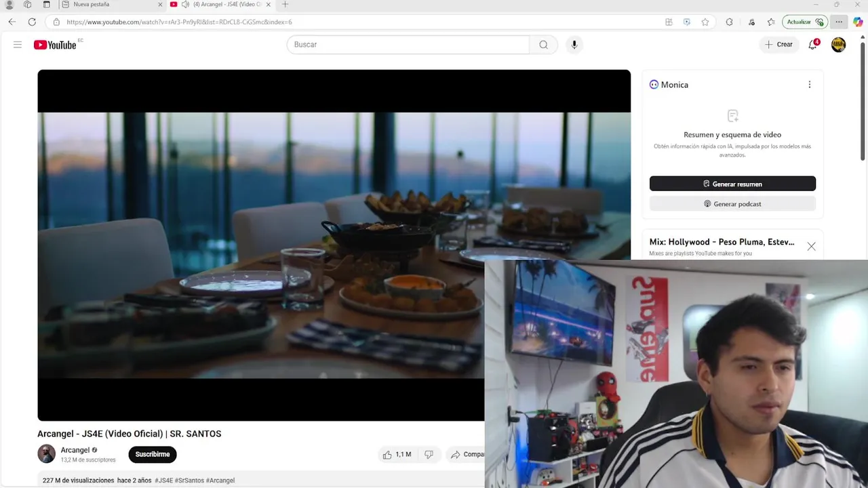The height and width of the screenshot is (488, 868).
Task: Open the Arcangel channel avatar
Action: (46, 454)
